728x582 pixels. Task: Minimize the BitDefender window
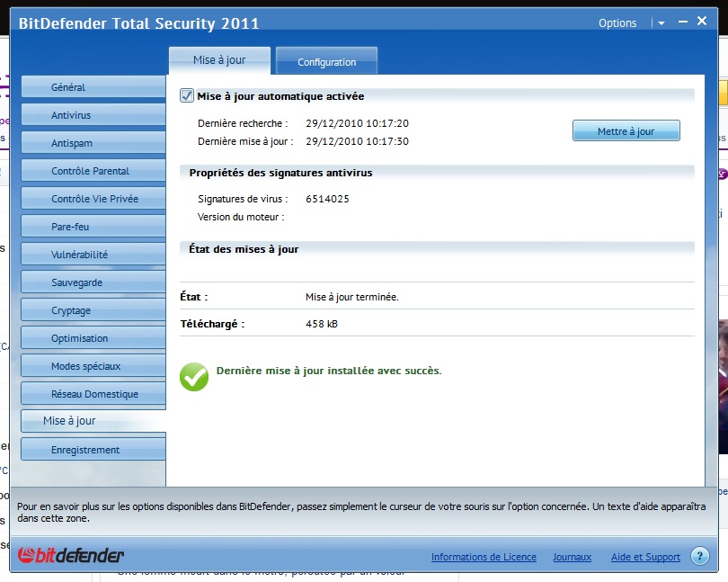[682, 22]
